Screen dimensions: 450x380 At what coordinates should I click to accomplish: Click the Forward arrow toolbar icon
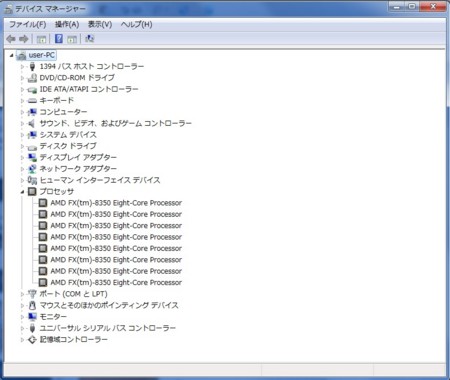coord(24,39)
